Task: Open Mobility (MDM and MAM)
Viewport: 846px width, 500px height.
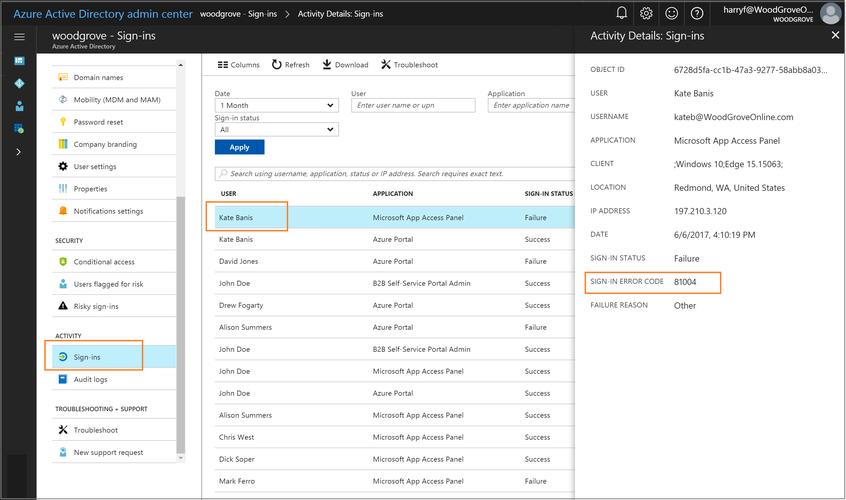Action: click(114, 100)
